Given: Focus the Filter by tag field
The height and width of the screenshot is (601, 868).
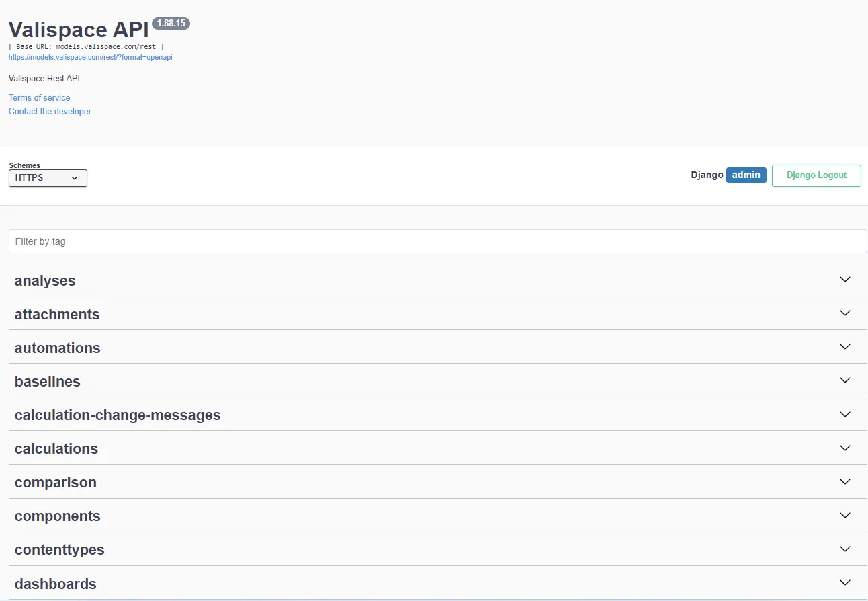Looking at the screenshot, I should (438, 241).
